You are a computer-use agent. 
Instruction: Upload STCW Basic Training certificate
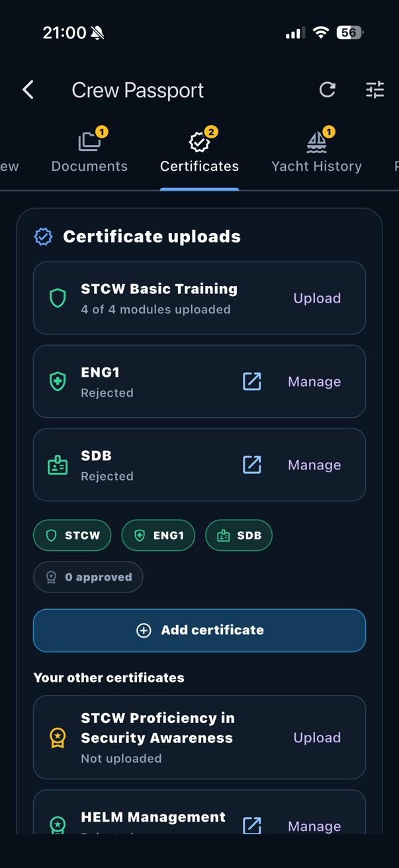317,298
